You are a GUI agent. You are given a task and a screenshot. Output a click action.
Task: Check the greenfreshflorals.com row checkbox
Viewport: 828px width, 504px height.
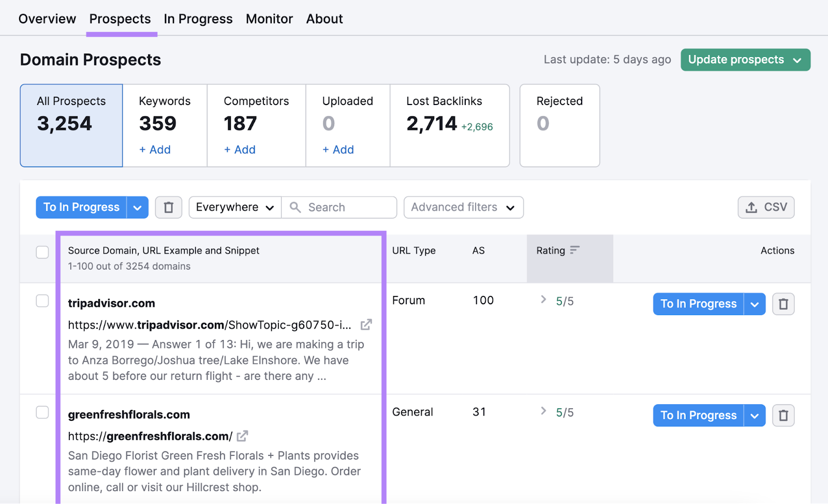pyautogui.click(x=42, y=412)
